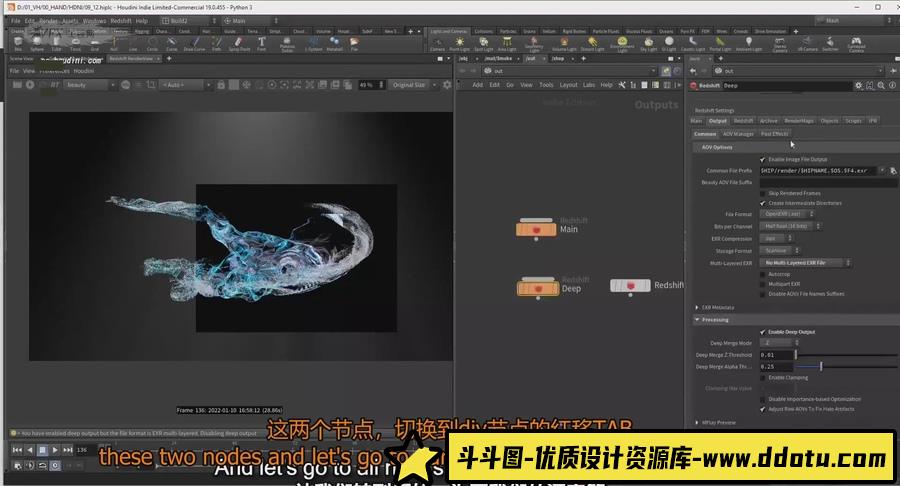Image resolution: width=900 pixels, height=486 pixels.
Task: Switch to the Post Effects tab
Action: [x=774, y=134]
